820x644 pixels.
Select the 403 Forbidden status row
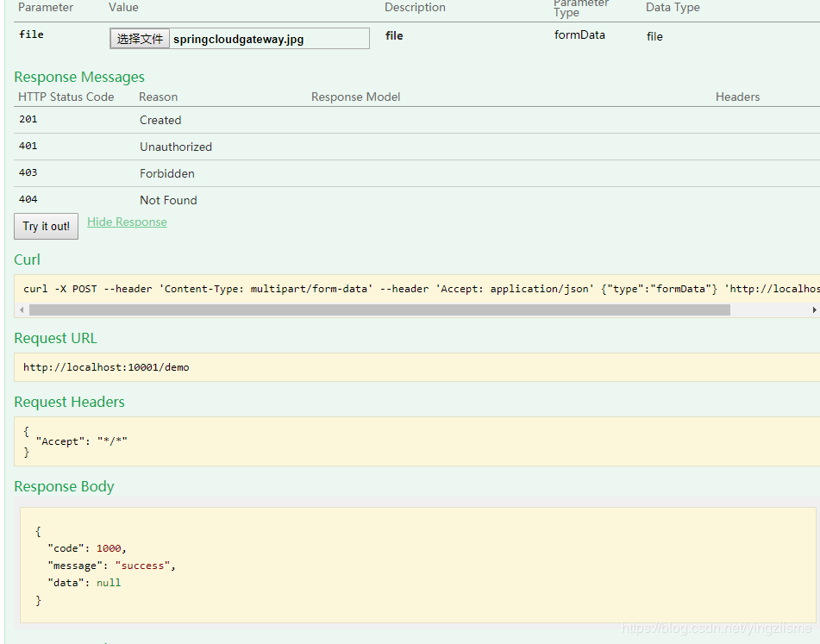[x=416, y=173]
